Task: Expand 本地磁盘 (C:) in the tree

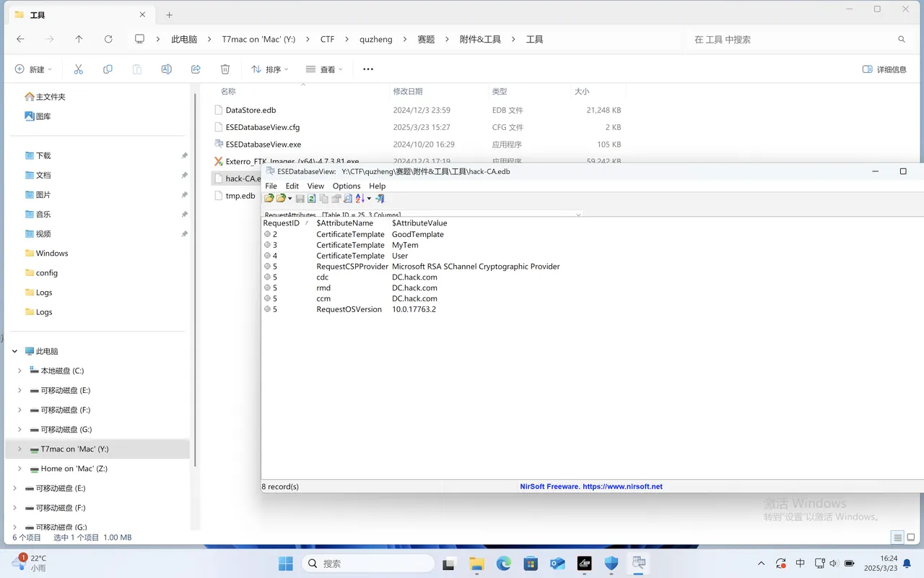Action: pyautogui.click(x=19, y=371)
